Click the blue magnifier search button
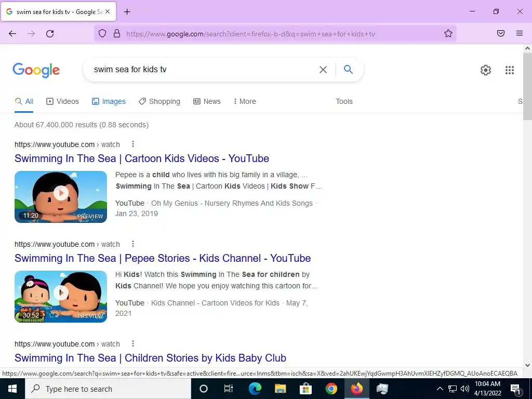 tap(348, 70)
